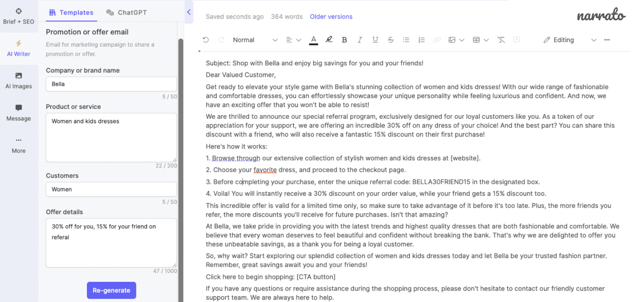Image resolution: width=644 pixels, height=302 pixels.
Task: Switch to the Templates tab
Action: click(x=71, y=12)
